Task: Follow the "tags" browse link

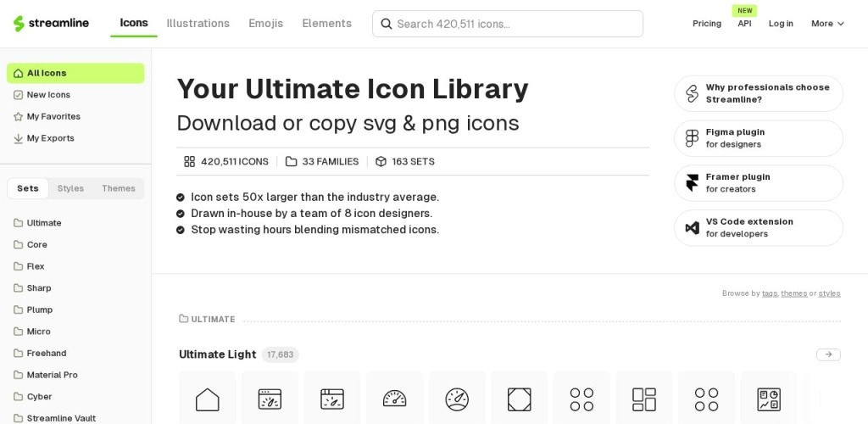Action: [x=770, y=293]
